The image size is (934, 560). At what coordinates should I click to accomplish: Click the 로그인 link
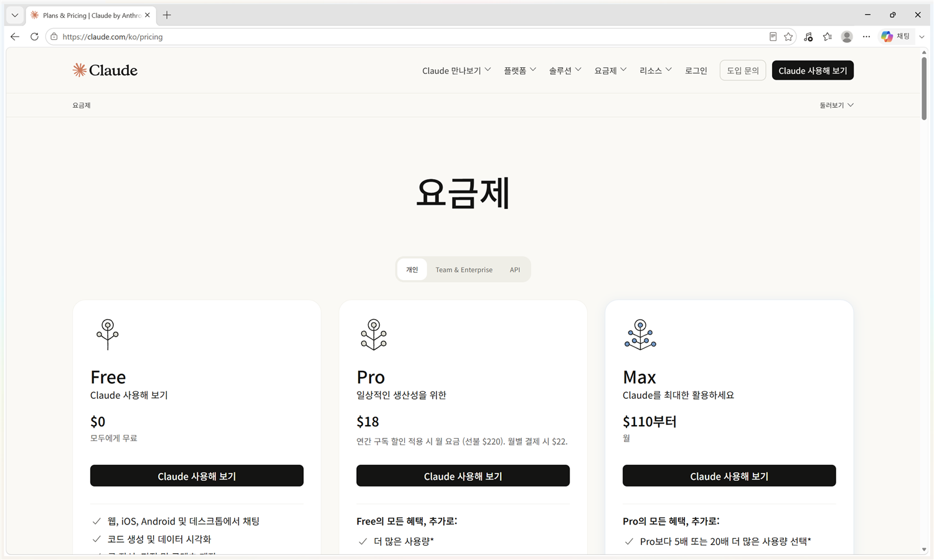click(x=696, y=70)
